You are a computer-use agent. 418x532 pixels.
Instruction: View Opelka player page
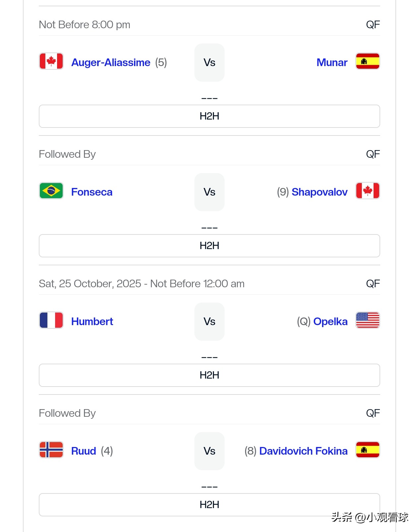(330, 321)
